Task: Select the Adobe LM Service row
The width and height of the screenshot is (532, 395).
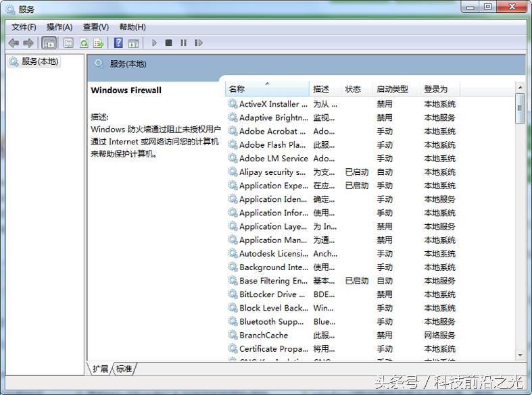Action: tap(342, 158)
